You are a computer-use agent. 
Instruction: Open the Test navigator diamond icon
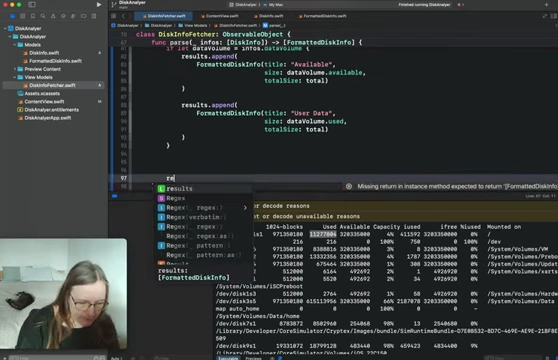click(63, 16)
